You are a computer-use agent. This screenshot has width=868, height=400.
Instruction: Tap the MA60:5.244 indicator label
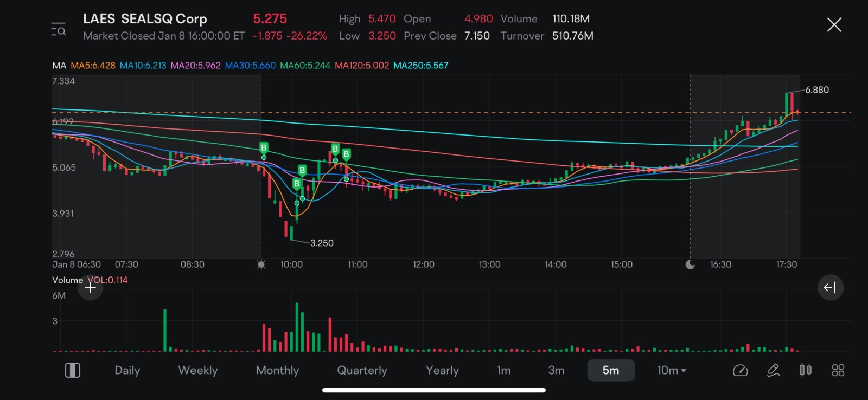(305, 66)
